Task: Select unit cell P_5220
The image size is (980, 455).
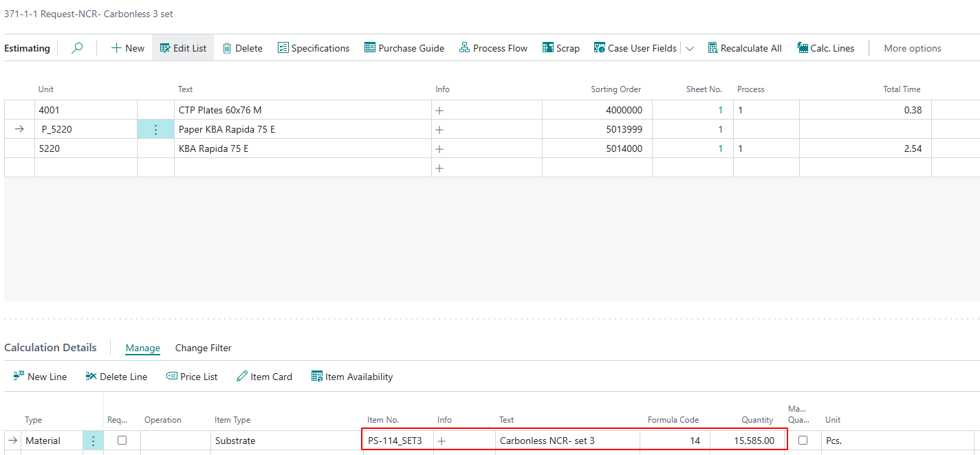Action: [86, 129]
